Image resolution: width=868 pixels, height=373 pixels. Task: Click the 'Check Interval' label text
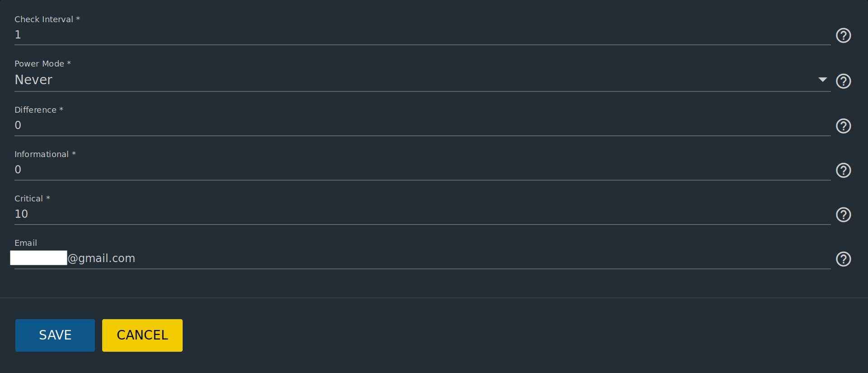click(x=44, y=19)
